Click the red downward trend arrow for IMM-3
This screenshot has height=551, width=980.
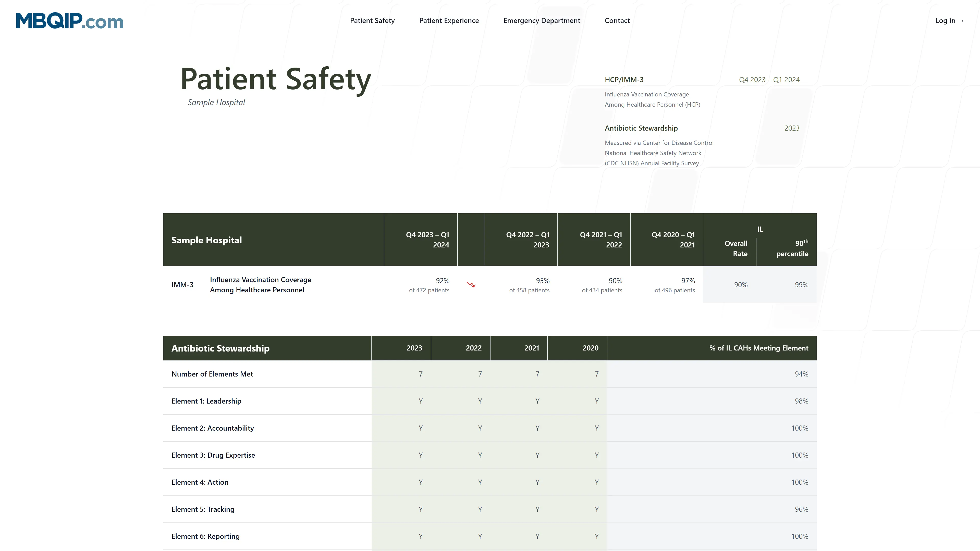click(471, 284)
